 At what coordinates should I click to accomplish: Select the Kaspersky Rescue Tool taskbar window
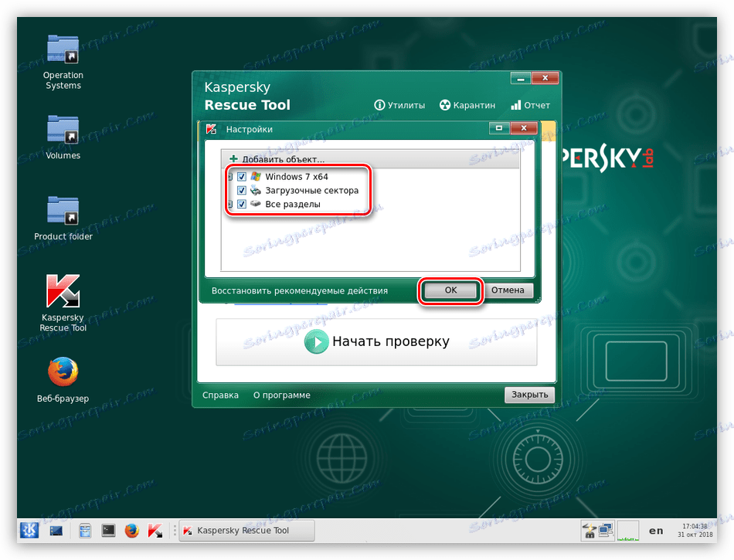click(246, 531)
